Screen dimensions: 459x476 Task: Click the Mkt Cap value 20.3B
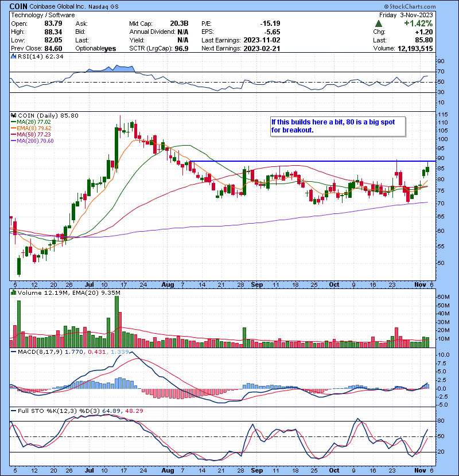coord(179,24)
